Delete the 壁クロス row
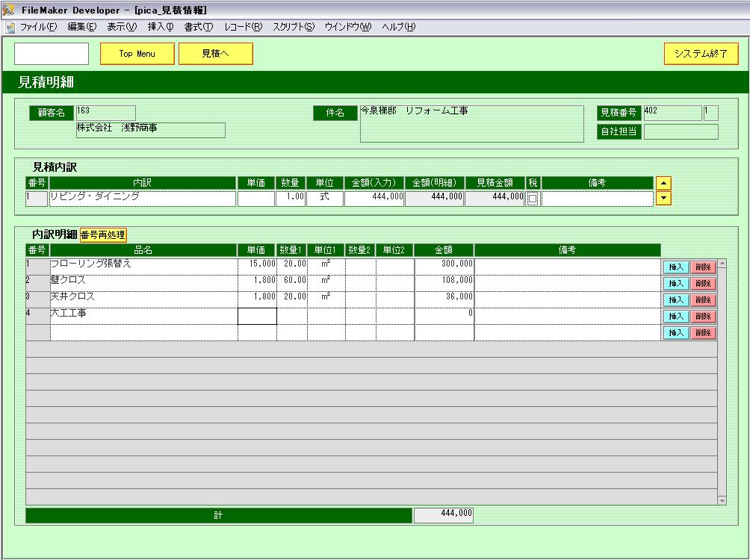 [x=703, y=284]
